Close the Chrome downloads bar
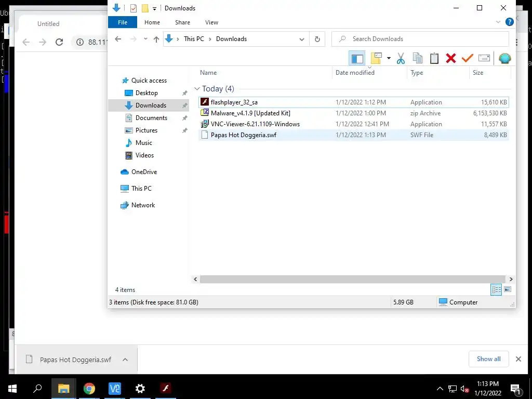Image resolution: width=532 pixels, height=399 pixels. tap(518, 360)
